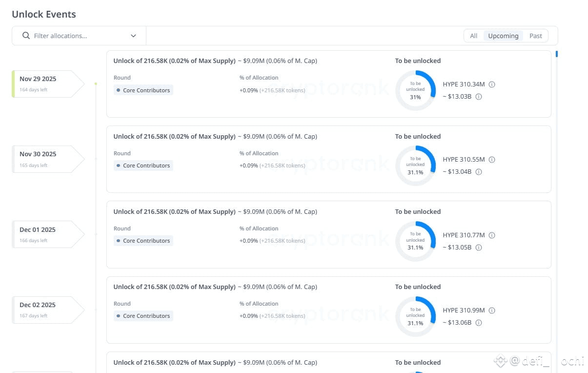Click the '~ $13.04B' value text
The width and height of the screenshot is (588, 373).
457,172
